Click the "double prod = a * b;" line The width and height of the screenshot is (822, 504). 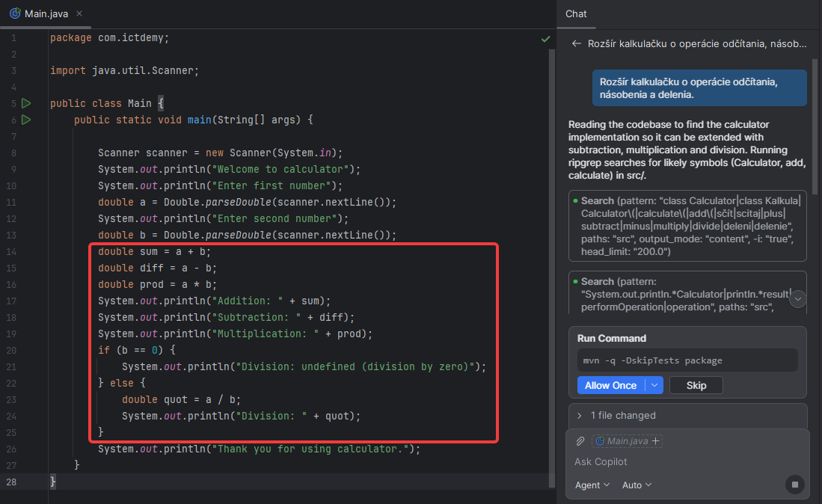pyautogui.click(x=157, y=284)
